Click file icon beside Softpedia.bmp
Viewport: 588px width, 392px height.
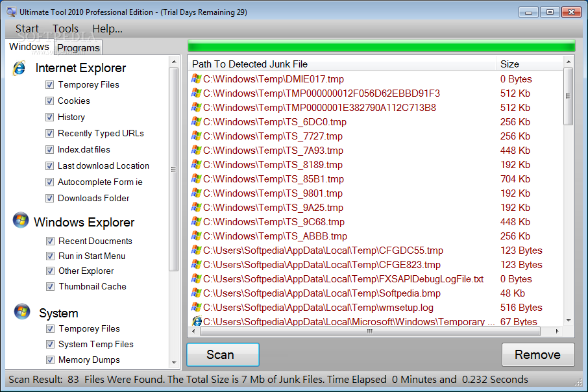point(196,293)
